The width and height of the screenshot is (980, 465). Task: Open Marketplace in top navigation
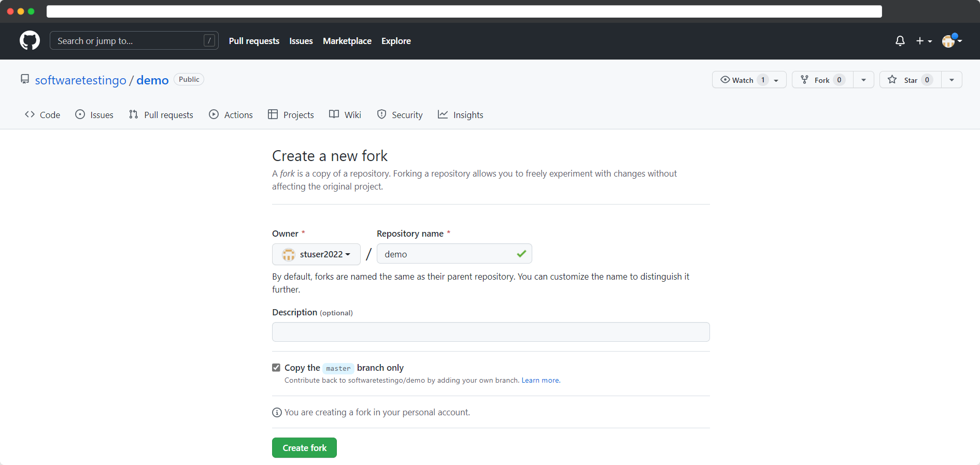pyautogui.click(x=347, y=41)
